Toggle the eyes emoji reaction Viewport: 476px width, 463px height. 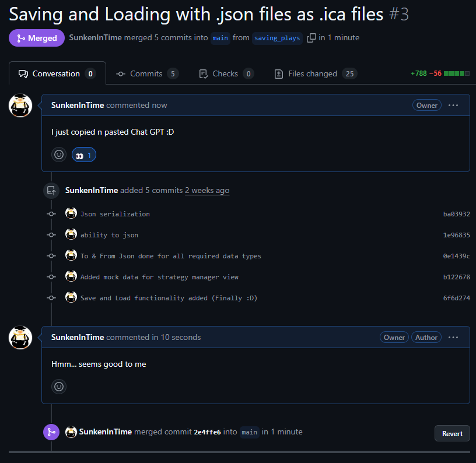point(84,155)
